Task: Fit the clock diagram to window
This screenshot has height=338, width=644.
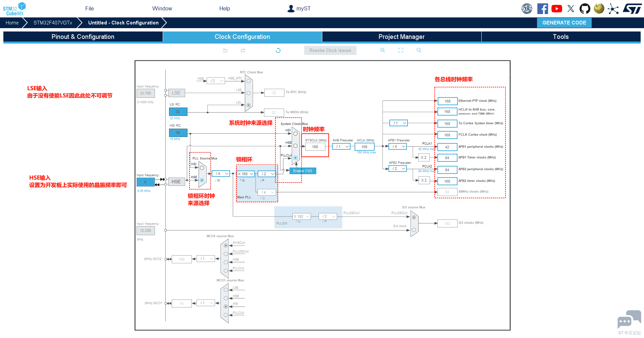Action: (x=401, y=50)
